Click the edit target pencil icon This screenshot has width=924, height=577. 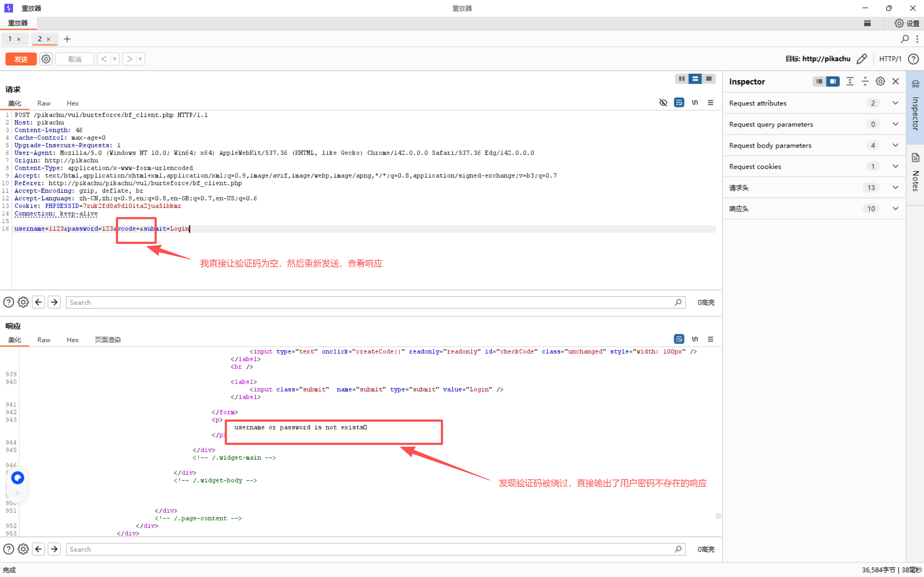tap(862, 59)
